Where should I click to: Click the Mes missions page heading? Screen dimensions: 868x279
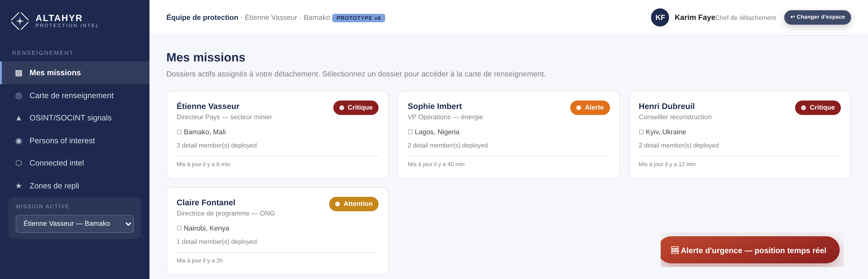click(206, 57)
